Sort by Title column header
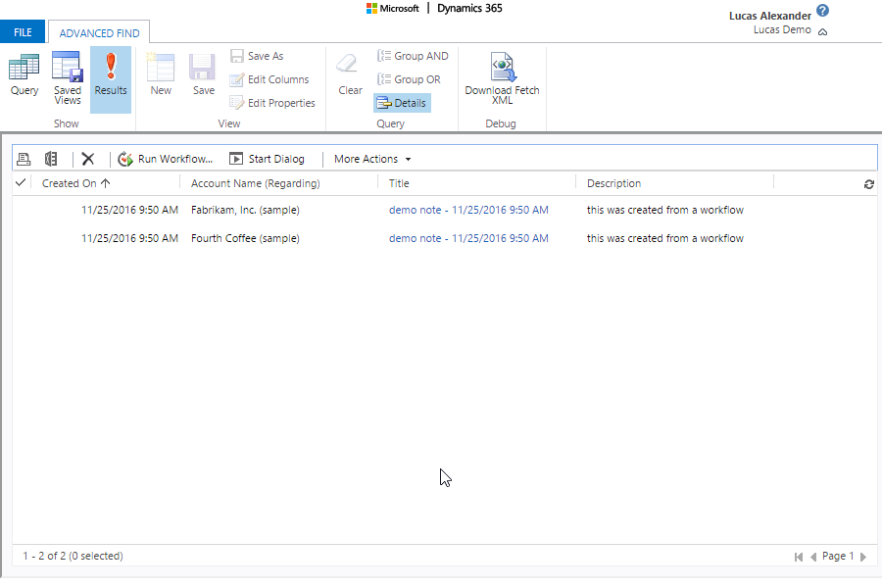 [399, 183]
